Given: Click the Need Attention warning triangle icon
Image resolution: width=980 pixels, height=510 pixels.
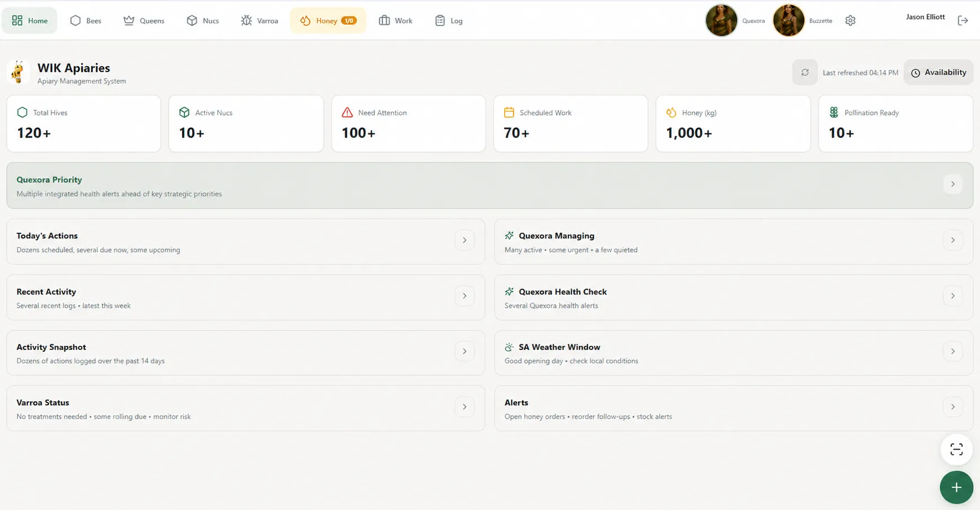Looking at the screenshot, I should tap(347, 113).
